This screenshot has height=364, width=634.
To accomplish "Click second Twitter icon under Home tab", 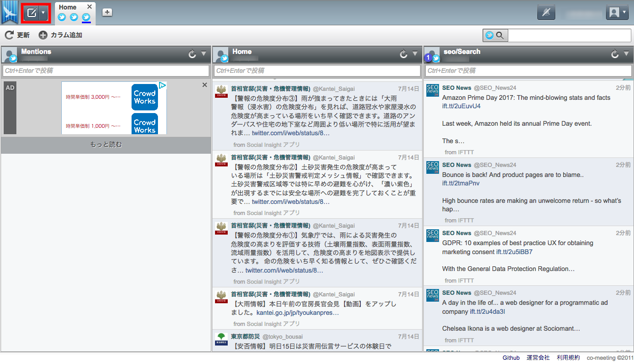I will click(74, 17).
